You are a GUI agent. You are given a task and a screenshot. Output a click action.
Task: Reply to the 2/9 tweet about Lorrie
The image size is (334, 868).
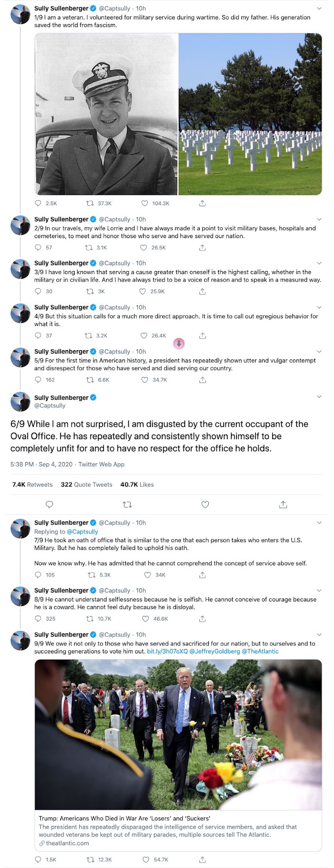pos(38,247)
